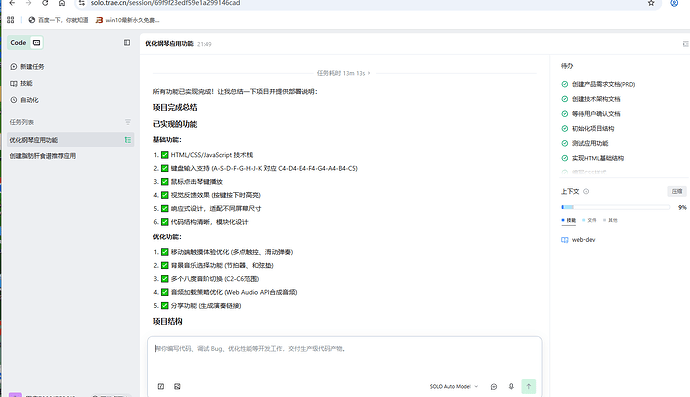This screenshot has height=397, width=690.
Task: Click the 键盘输入支持 list item
Action: coord(264,168)
